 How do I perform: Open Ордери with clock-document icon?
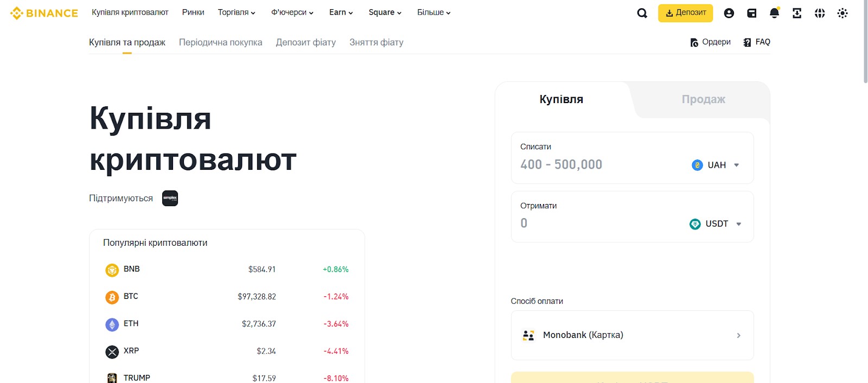(710, 42)
